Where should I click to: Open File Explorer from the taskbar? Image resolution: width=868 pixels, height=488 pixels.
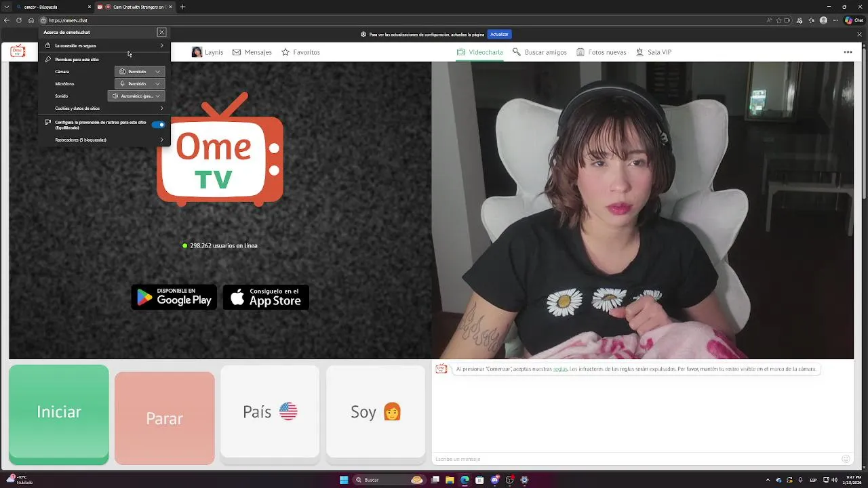point(450,480)
